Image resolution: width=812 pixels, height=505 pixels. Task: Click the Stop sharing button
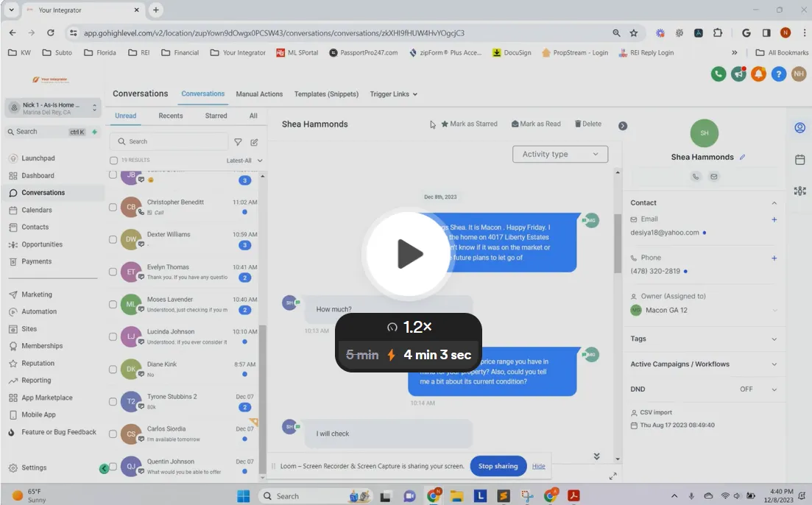tap(498, 466)
